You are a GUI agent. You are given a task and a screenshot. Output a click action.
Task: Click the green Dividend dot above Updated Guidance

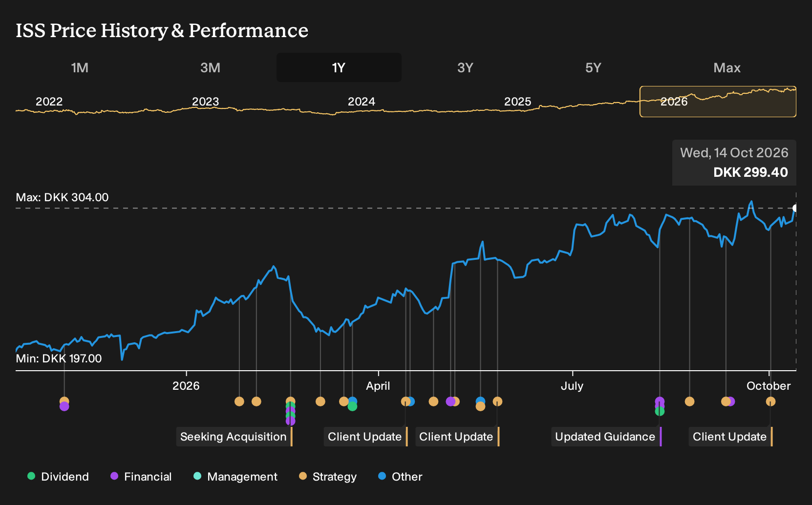[x=660, y=411]
